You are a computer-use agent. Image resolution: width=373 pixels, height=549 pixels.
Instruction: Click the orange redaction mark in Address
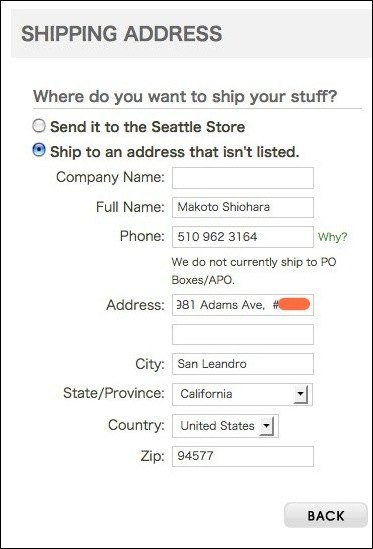[294, 304]
